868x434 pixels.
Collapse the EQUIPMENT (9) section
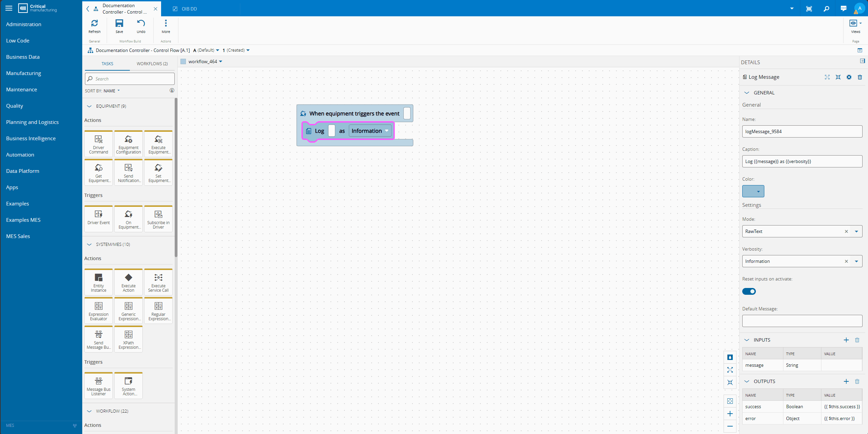click(x=89, y=106)
